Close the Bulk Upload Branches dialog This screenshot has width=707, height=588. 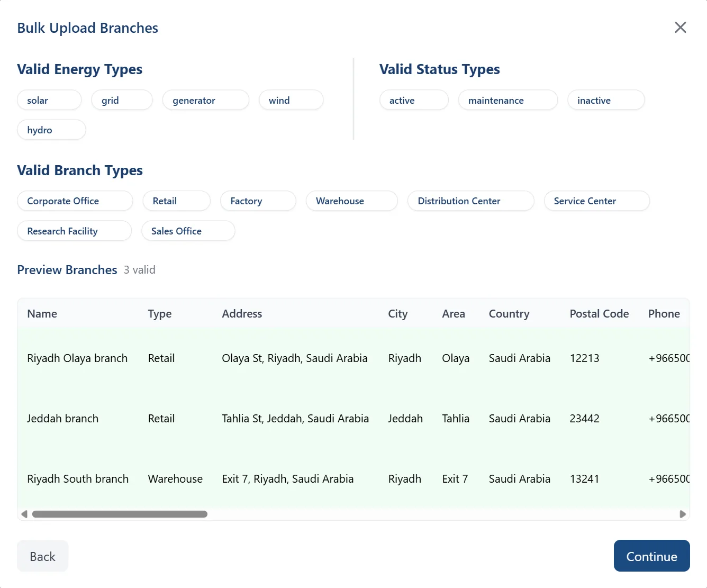[x=681, y=28]
